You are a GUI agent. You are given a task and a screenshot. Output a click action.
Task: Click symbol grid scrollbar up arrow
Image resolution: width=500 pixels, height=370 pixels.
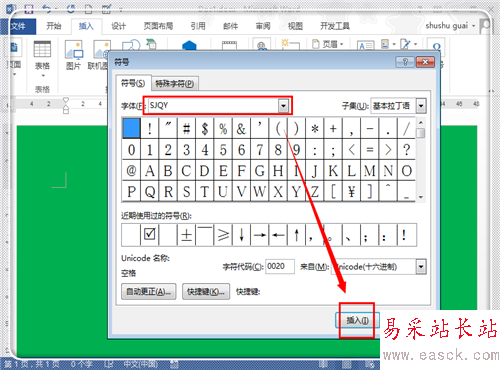tap(421, 122)
